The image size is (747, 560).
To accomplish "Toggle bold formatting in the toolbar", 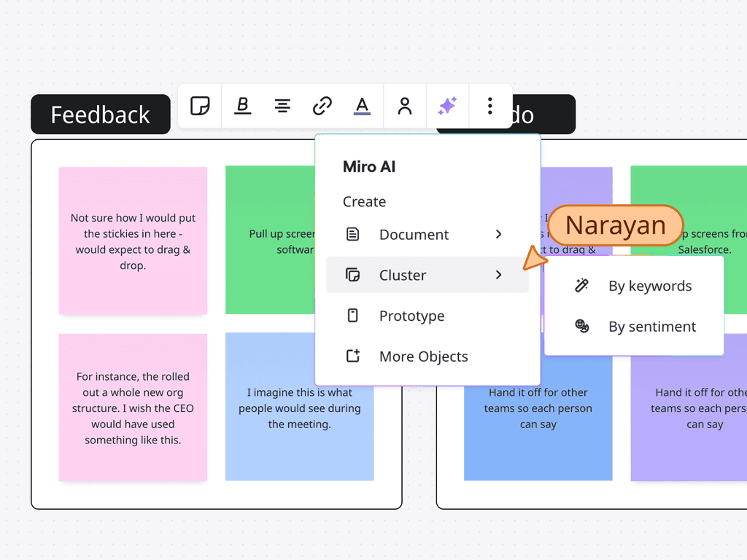I will coord(242,106).
